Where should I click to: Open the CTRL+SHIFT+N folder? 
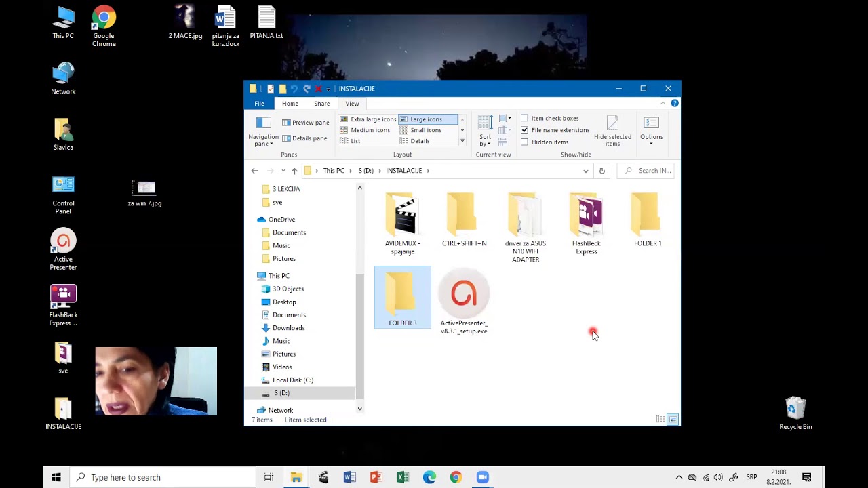pyautogui.click(x=465, y=220)
